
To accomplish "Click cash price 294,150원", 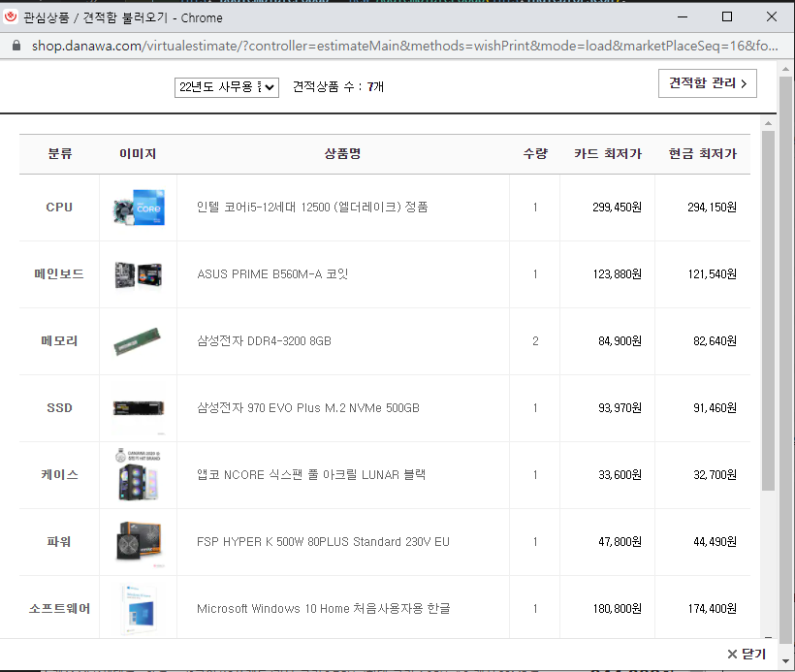I will point(712,207).
